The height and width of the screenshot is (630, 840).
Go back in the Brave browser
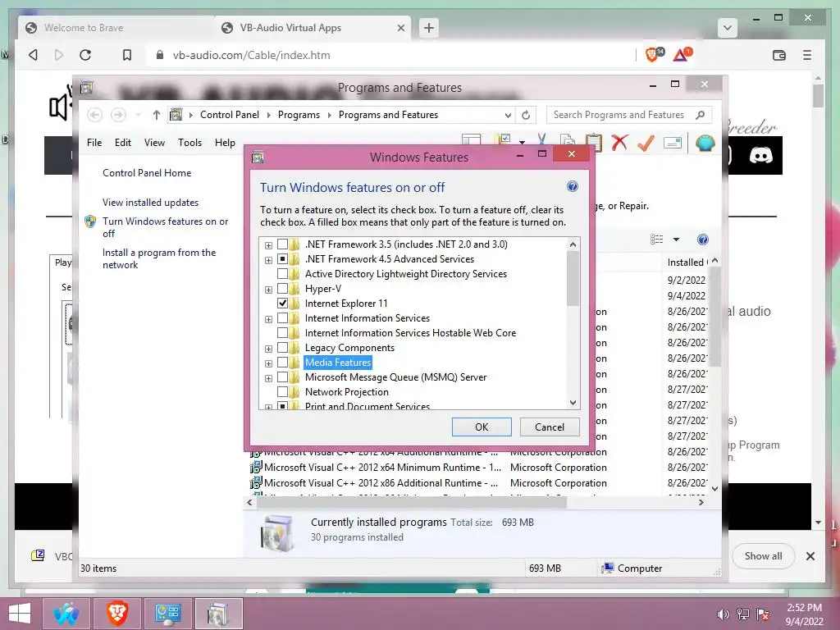[33, 55]
